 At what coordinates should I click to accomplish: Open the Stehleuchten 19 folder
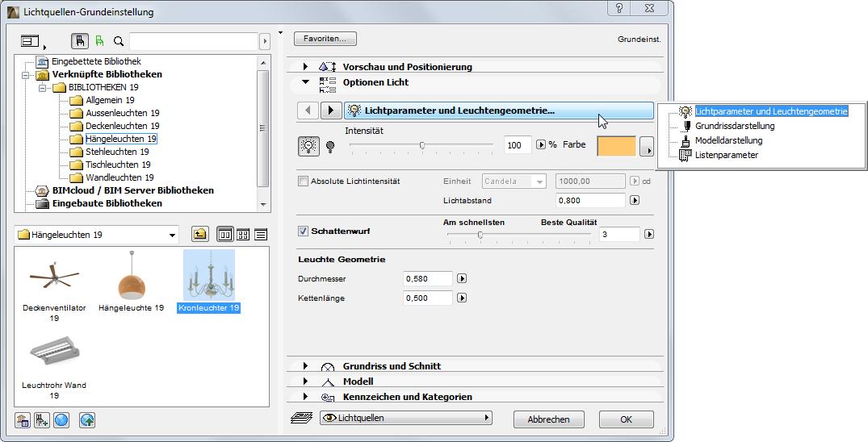(x=117, y=152)
